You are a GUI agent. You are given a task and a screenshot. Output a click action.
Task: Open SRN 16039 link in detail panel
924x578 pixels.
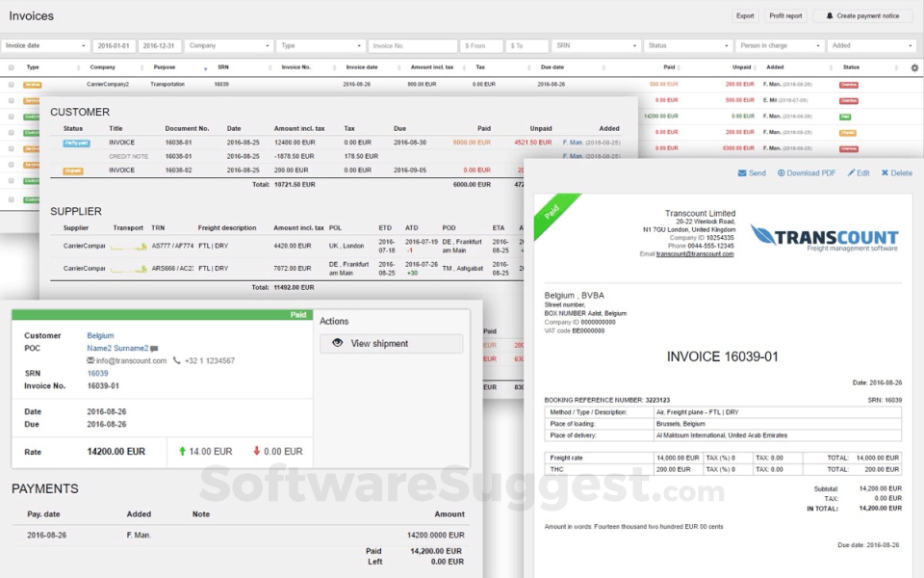click(x=98, y=374)
